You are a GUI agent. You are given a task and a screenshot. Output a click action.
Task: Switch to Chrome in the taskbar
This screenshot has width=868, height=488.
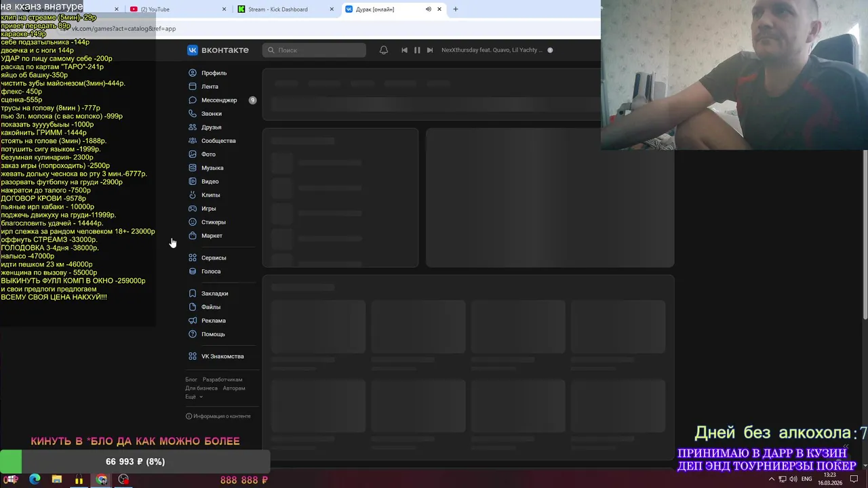click(x=101, y=479)
